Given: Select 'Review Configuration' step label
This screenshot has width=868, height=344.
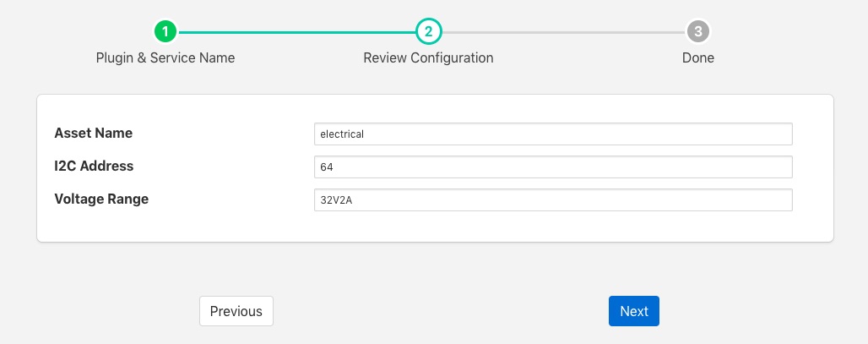Looking at the screenshot, I should [x=428, y=58].
